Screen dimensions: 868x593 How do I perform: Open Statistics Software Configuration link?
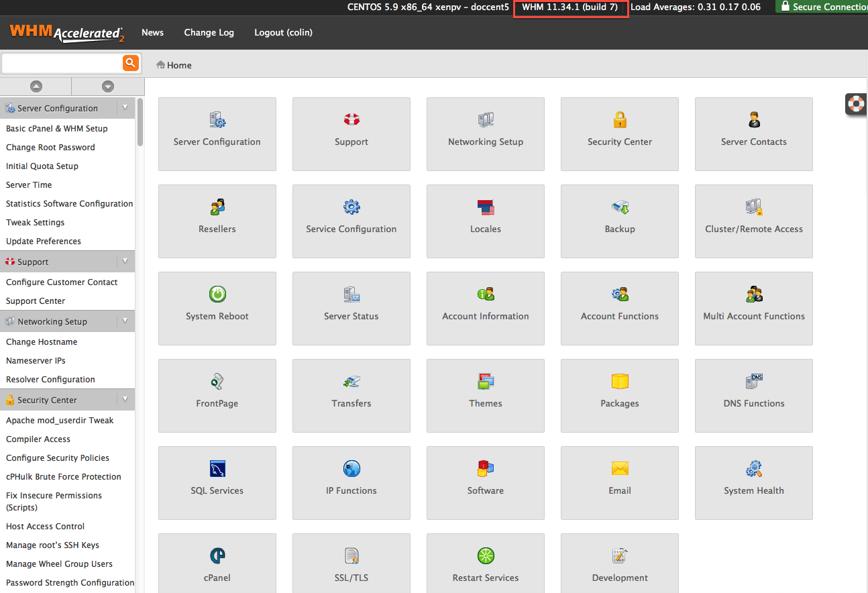tap(70, 204)
